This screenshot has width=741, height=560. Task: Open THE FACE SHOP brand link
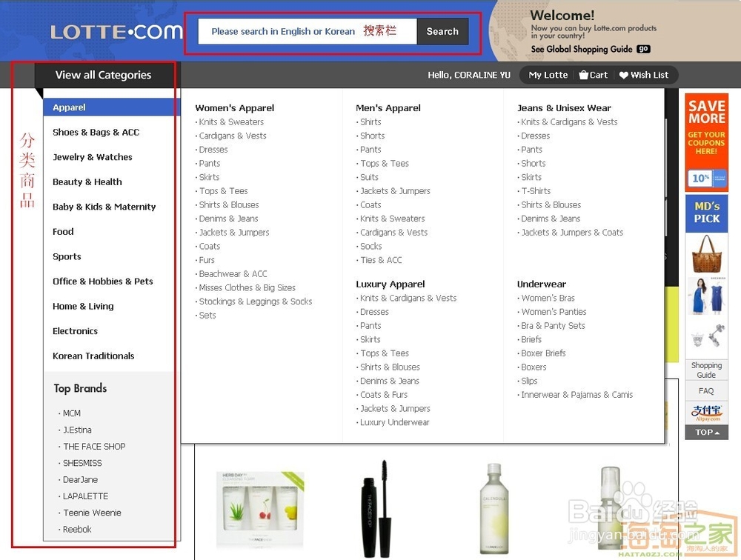[x=94, y=446]
